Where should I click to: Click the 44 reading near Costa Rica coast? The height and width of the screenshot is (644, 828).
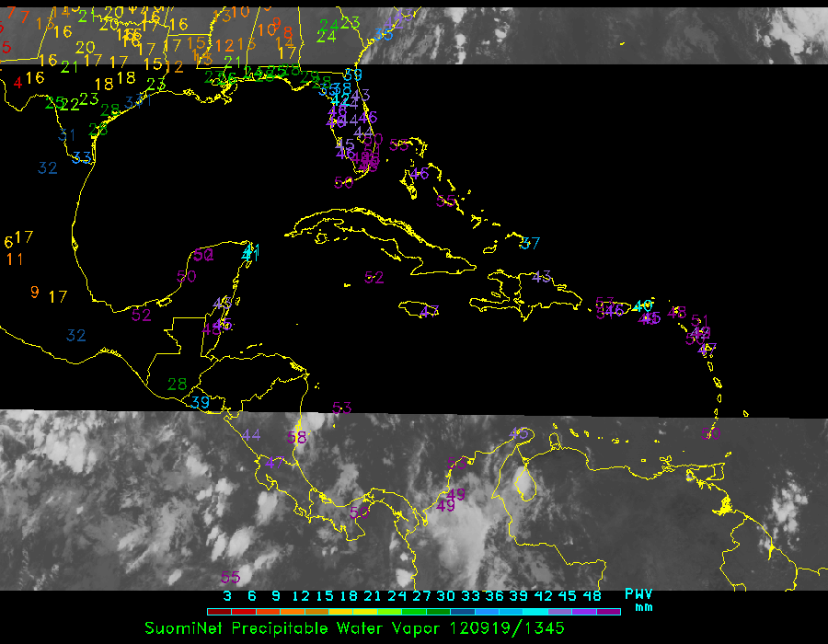coord(251,435)
